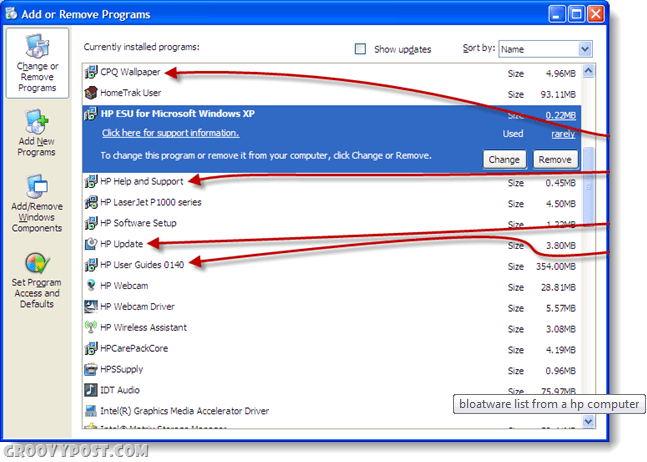Select the HP Webcam Driver entry

(x=332, y=307)
